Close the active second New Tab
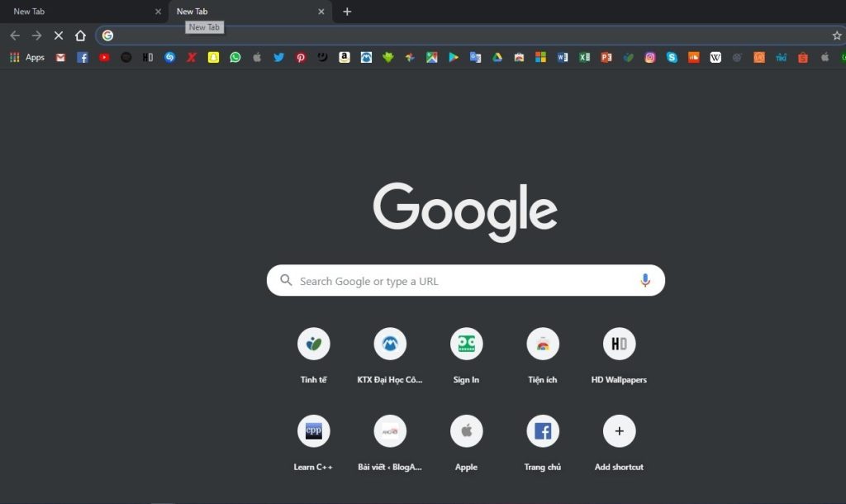This screenshot has width=846, height=504. tap(321, 12)
